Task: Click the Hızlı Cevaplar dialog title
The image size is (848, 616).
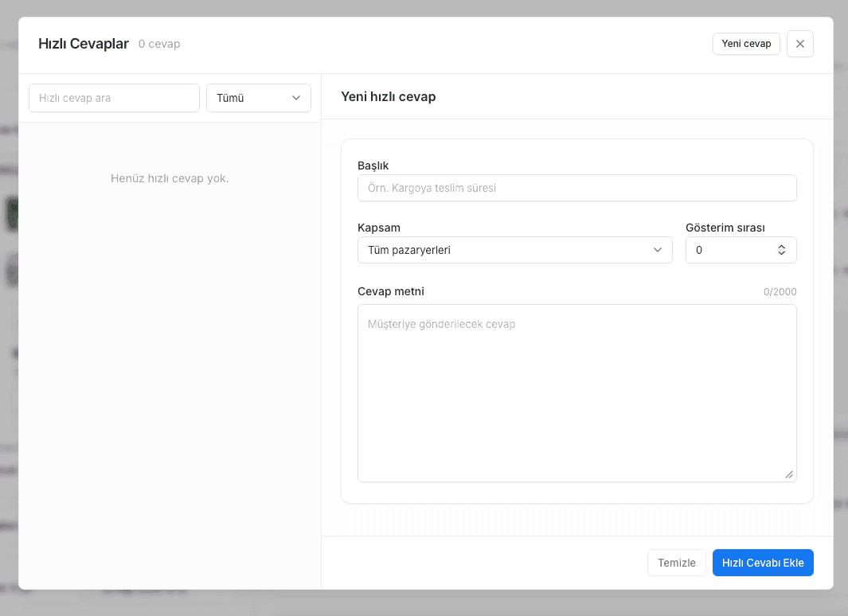Action: pos(84,44)
